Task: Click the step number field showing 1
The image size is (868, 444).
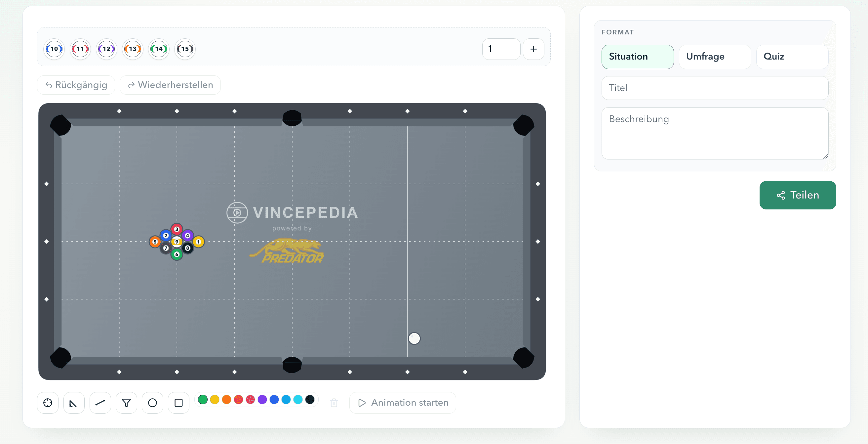Action: click(x=501, y=49)
